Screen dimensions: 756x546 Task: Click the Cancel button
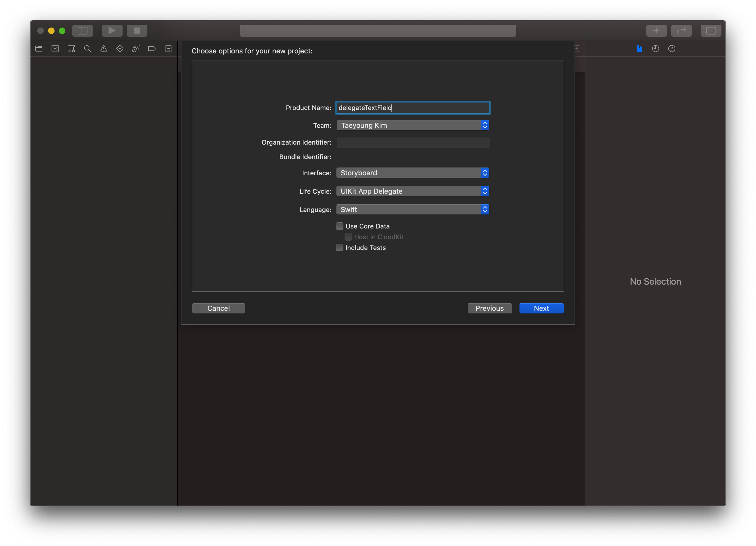click(x=218, y=308)
